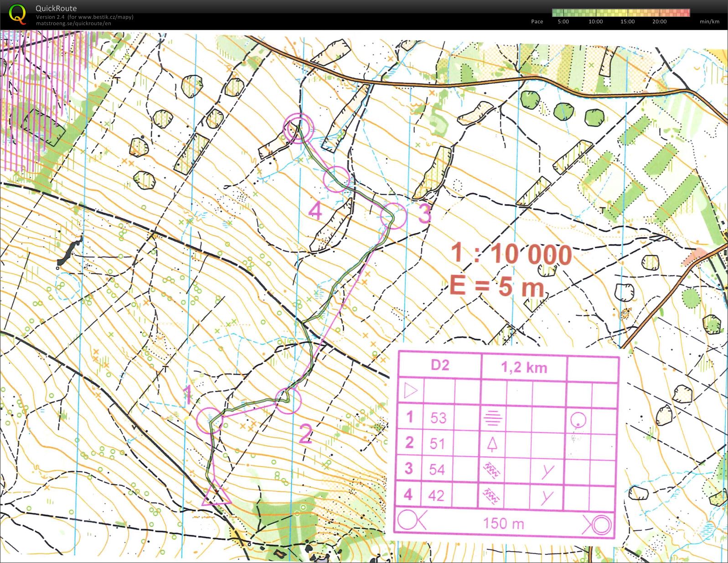Click the '20:00' pace legend value

coord(659,21)
